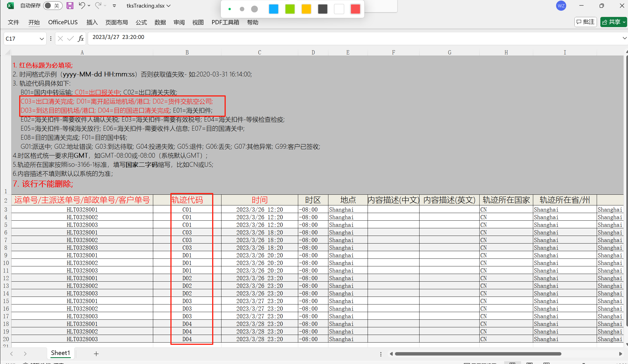Viewport: 628px width, 364px height.
Task: Select the small green pen size dot
Action: (x=230, y=9)
